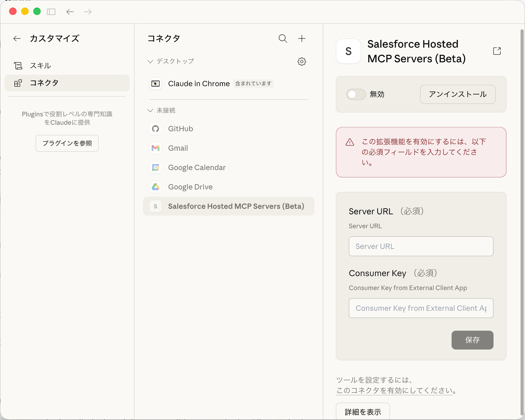Focus the Consumer Key input field
Screen dimensions: 525x420
421,308
